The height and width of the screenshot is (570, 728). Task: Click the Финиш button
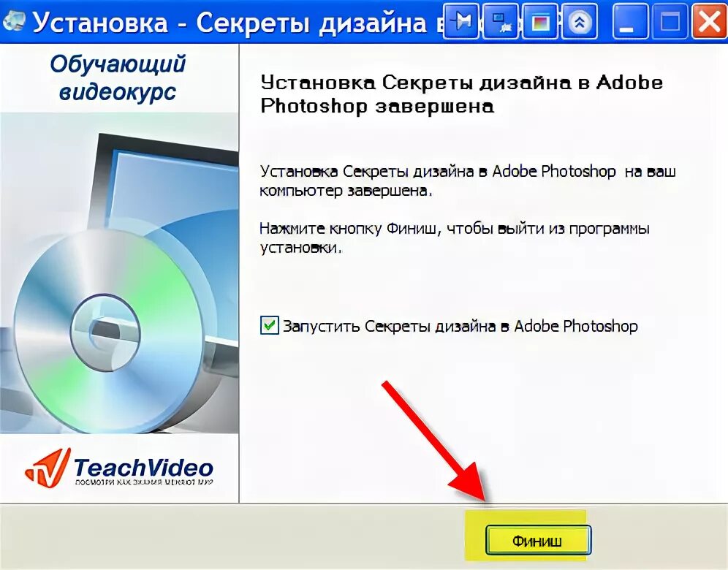(538, 540)
